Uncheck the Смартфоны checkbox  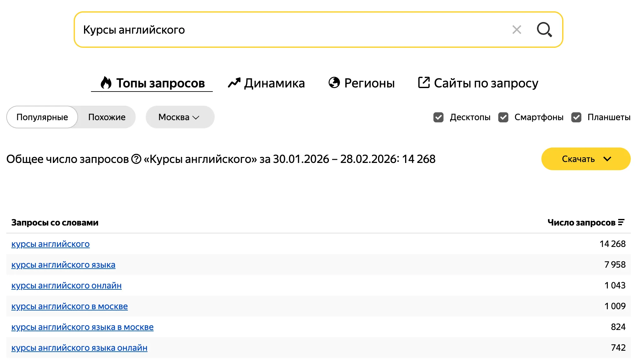pos(503,117)
